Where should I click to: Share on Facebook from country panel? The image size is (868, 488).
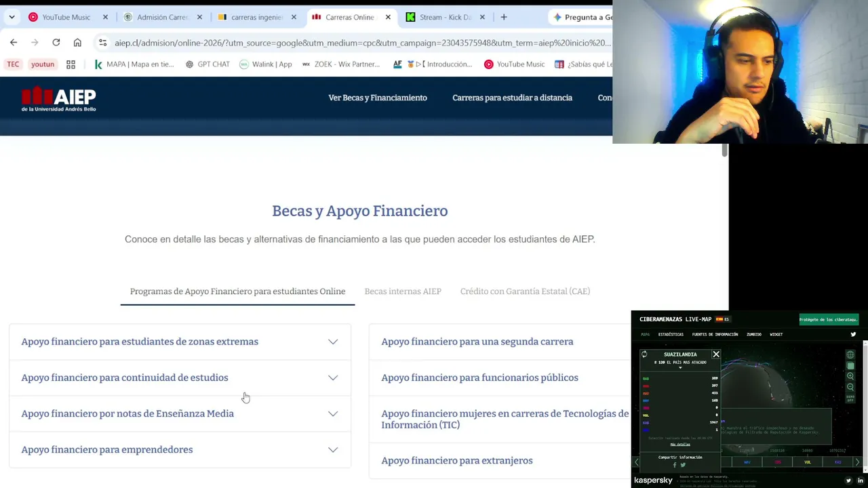coord(675,465)
